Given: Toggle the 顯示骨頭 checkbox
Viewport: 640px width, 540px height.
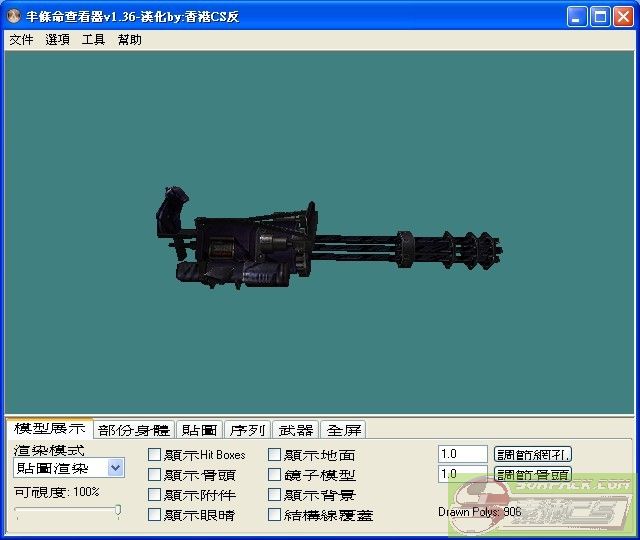Looking at the screenshot, I should click(154, 475).
